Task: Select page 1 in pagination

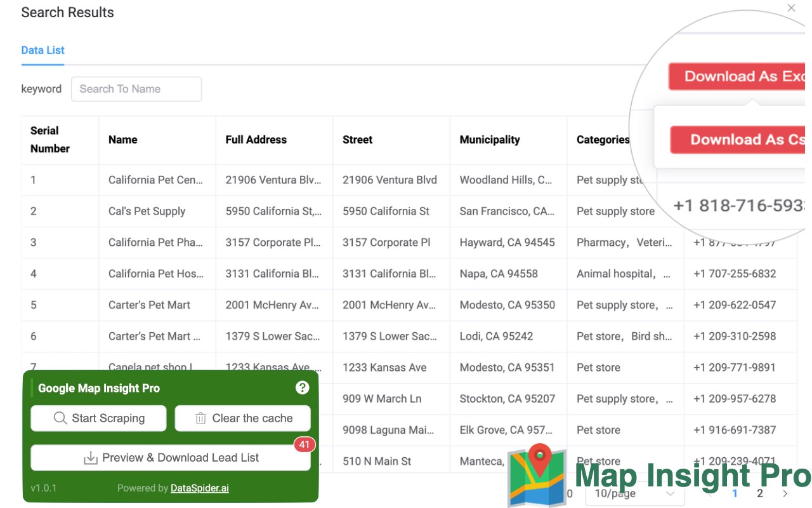Action: (735, 493)
